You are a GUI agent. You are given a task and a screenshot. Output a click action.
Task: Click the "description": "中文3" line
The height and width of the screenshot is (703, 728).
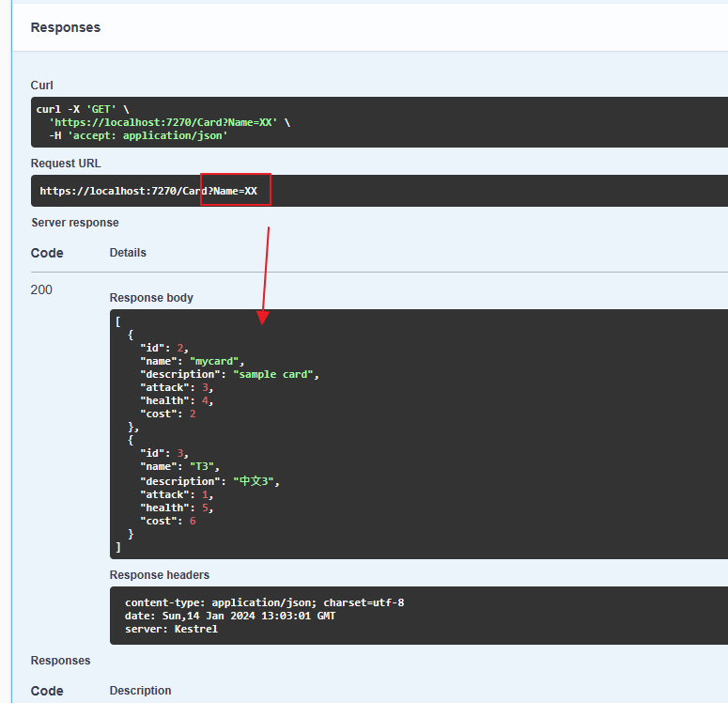[x=209, y=481]
